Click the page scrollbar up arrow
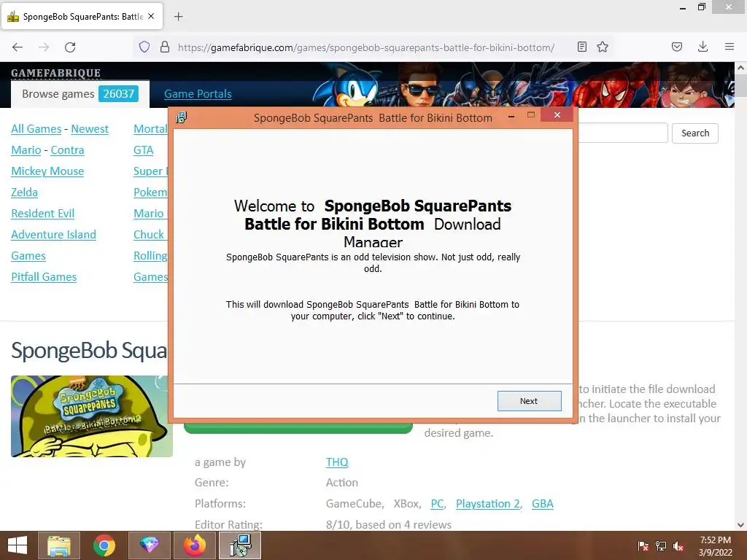The width and height of the screenshot is (747, 560). (741, 68)
